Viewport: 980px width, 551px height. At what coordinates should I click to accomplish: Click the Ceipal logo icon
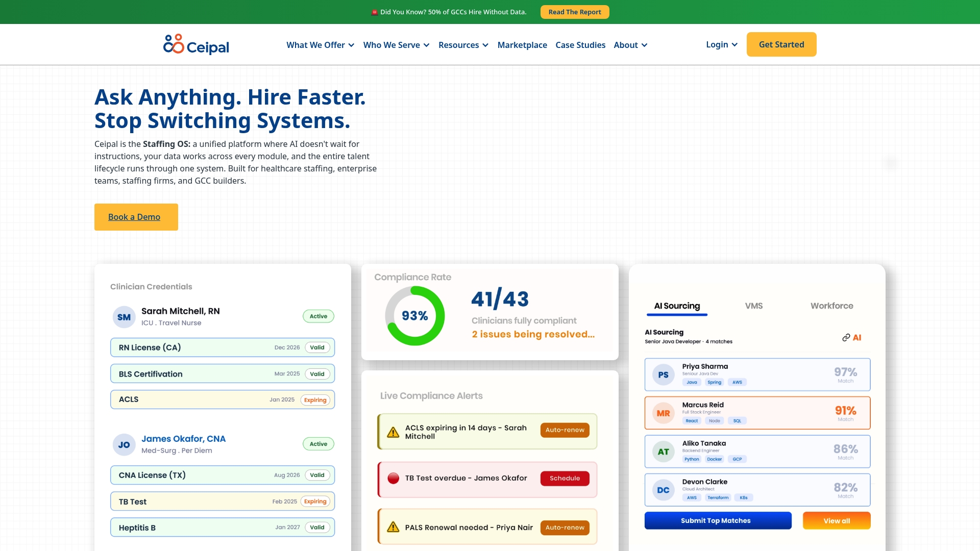click(174, 44)
